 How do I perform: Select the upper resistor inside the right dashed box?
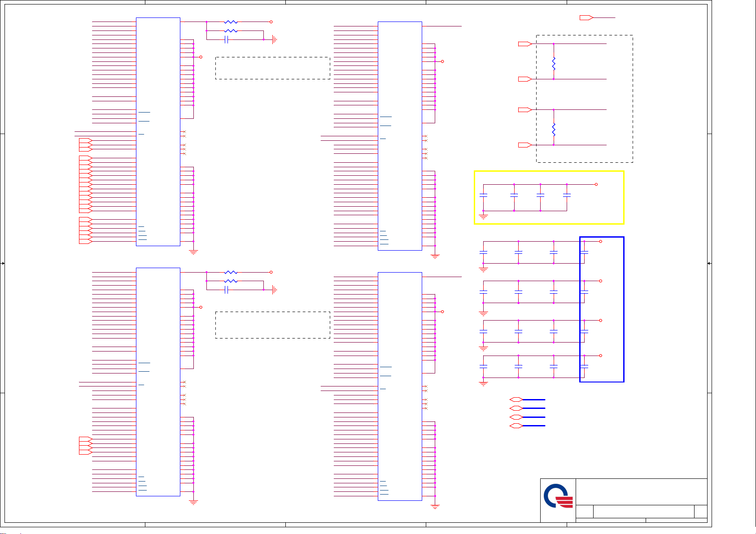(554, 63)
